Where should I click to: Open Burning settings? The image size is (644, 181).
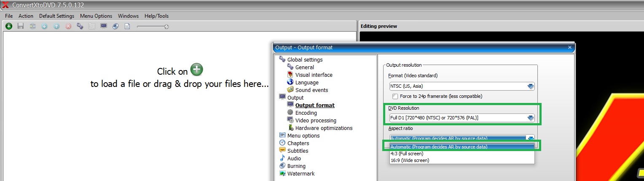point(296,166)
